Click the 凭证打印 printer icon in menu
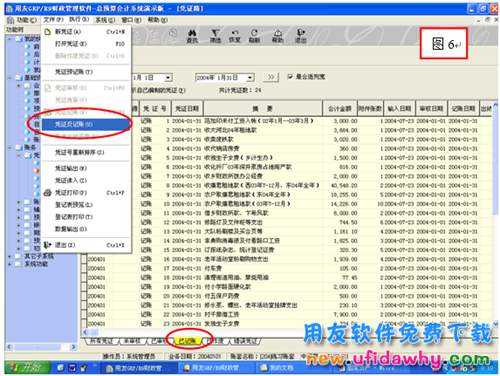 (x=48, y=193)
